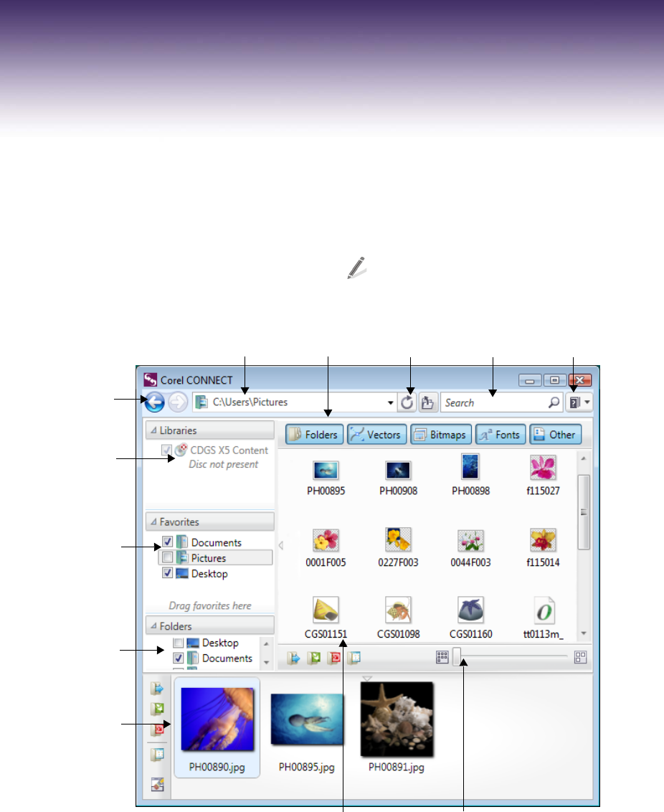The image size is (664, 812).
Task: Toggle the Bitmaps filter button
Action: tap(441, 435)
